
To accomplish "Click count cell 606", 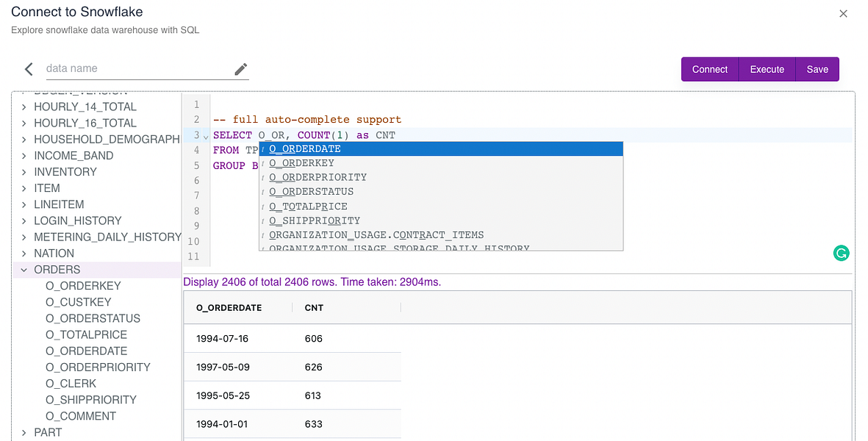I will (313, 339).
